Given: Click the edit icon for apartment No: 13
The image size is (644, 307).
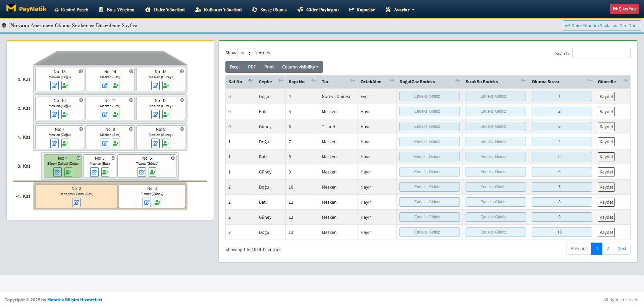Looking at the screenshot, I should click(54, 86).
